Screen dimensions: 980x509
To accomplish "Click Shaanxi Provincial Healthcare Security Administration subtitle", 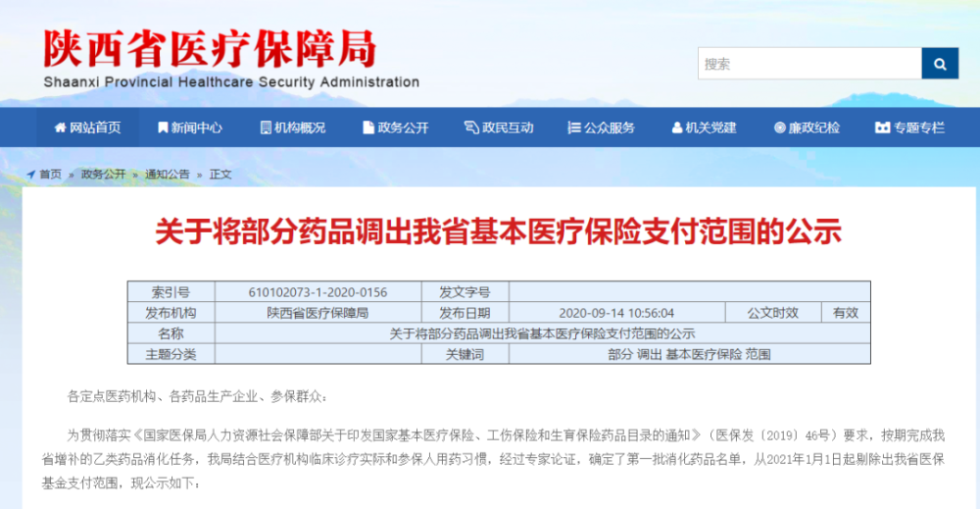I will coord(231,82).
